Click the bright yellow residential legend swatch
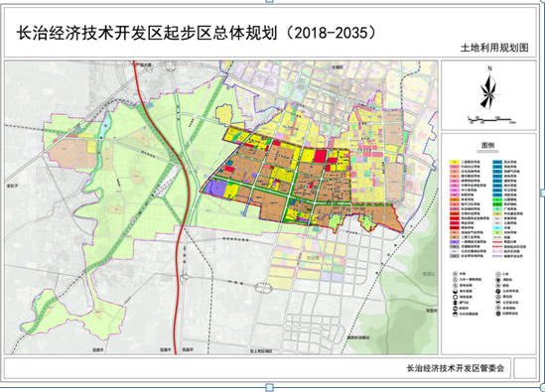 tap(455, 162)
